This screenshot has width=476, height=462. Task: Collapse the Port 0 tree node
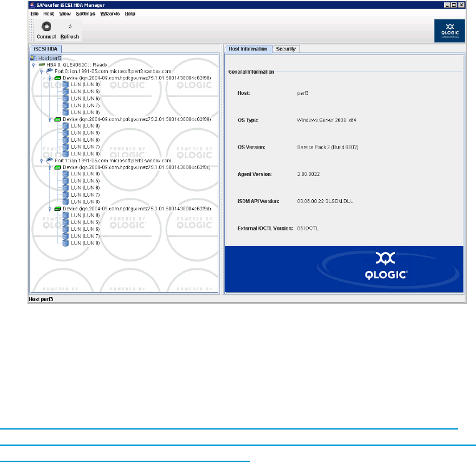click(42, 72)
